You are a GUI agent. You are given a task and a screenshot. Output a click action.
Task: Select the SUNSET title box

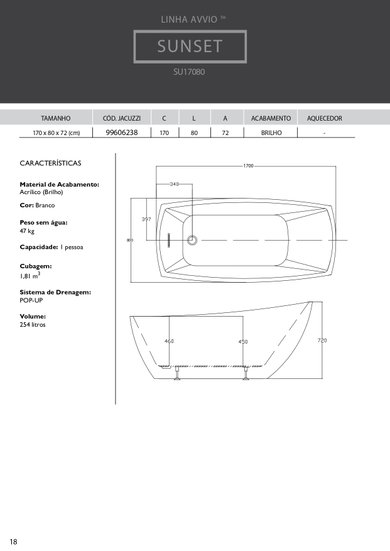190,46
